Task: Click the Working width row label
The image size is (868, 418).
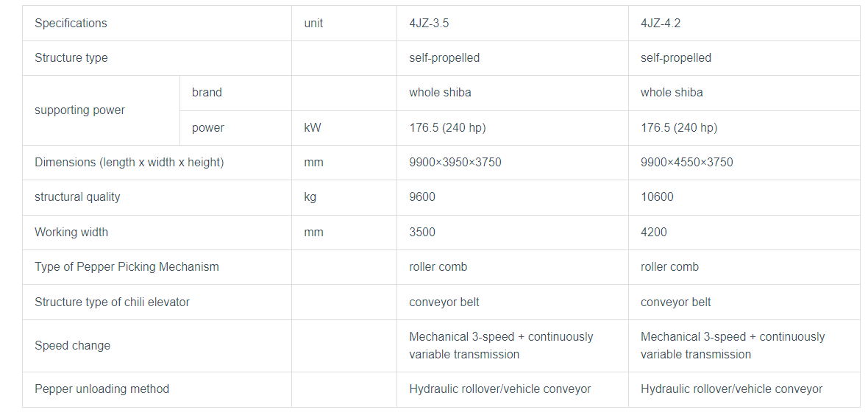Action: tap(71, 233)
